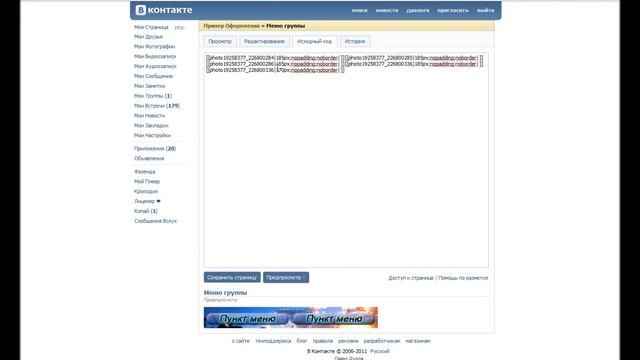Open новости in the header
640x360 pixels.
click(387, 10)
